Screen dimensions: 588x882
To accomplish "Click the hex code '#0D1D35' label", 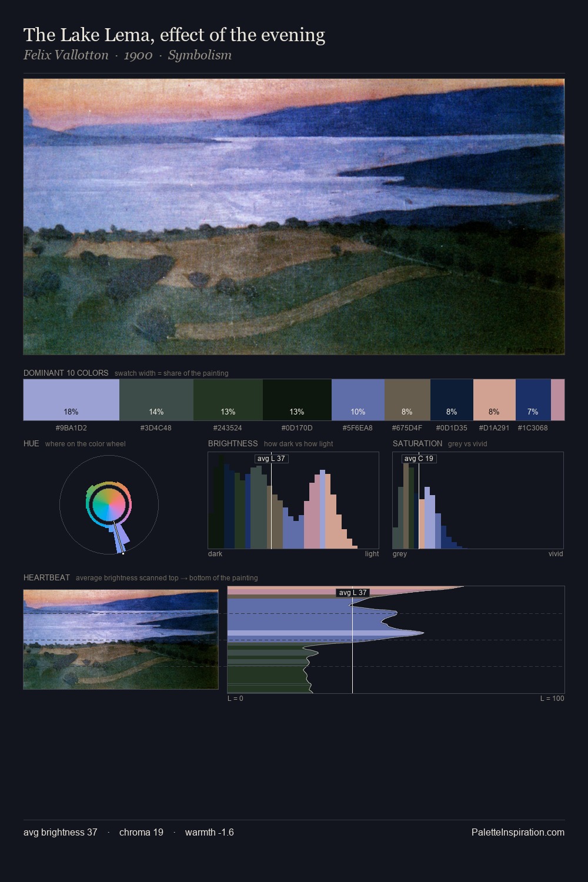I will tap(452, 428).
